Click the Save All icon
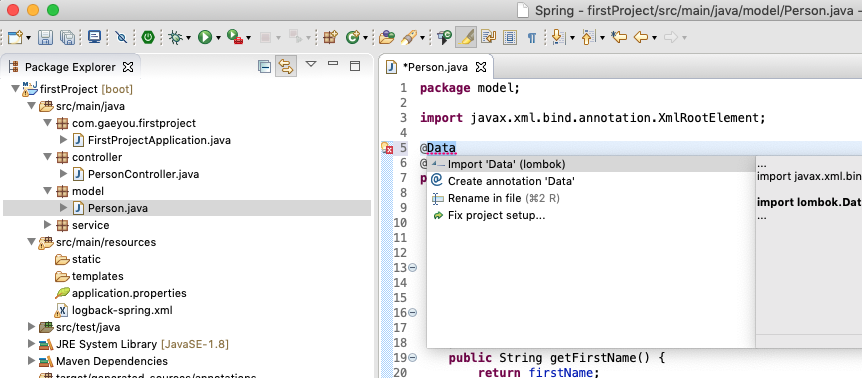Image resolution: width=862 pixels, height=378 pixels. 67,37
